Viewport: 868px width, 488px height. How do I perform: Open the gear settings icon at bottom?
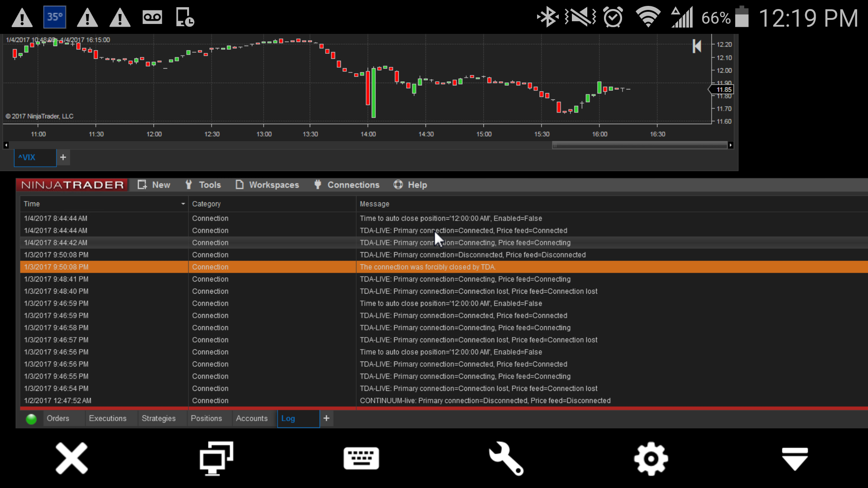click(651, 459)
